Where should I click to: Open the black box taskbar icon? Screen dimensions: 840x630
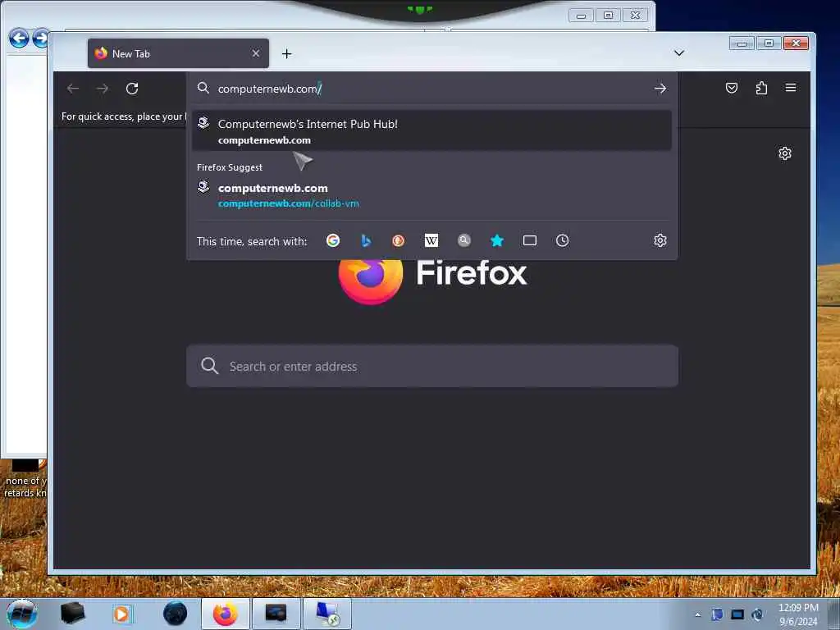(72, 614)
